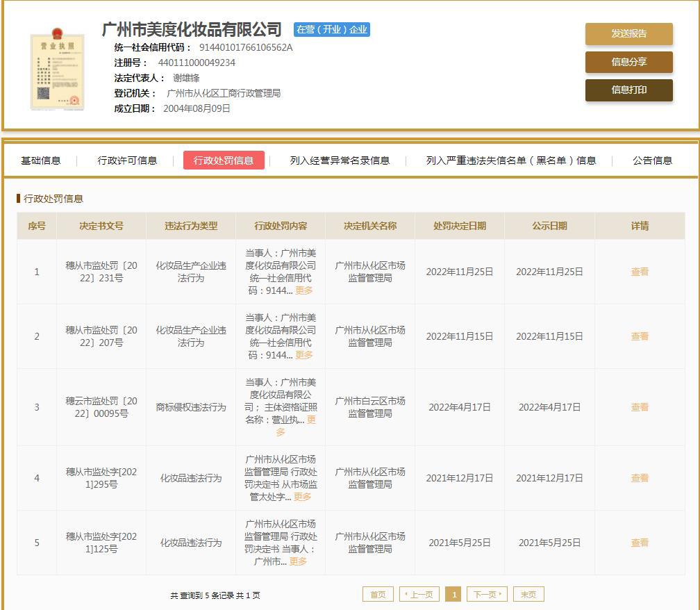Go to the 列入严重违法失信名单（黑名单）信息 tab
The image size is (700, 610).
point(511,160)
